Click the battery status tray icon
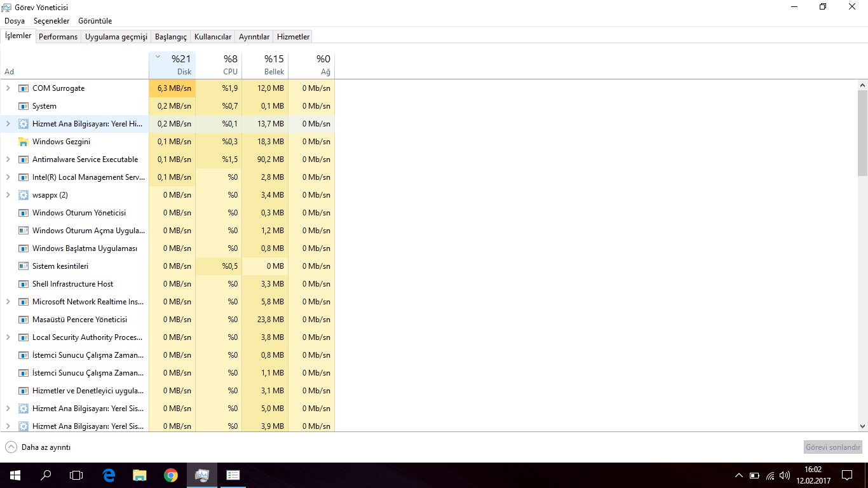This screenshot has height=488, width=868. tap(754, 475)
